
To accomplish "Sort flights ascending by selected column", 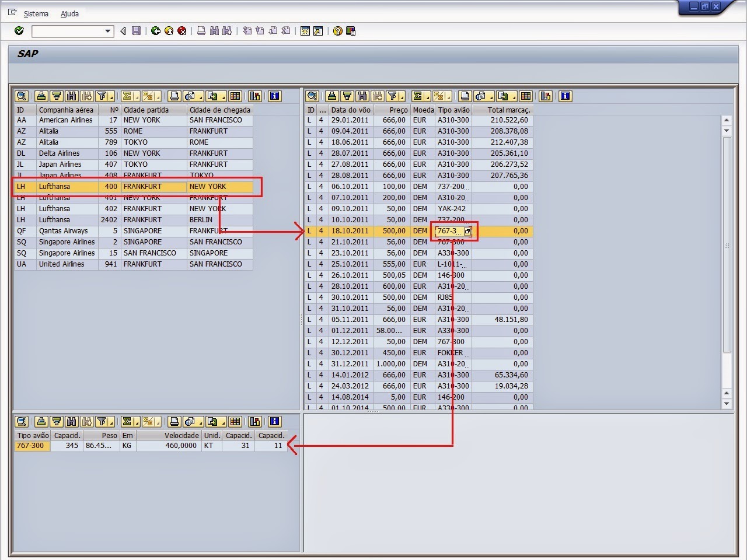I will point(331,96).
